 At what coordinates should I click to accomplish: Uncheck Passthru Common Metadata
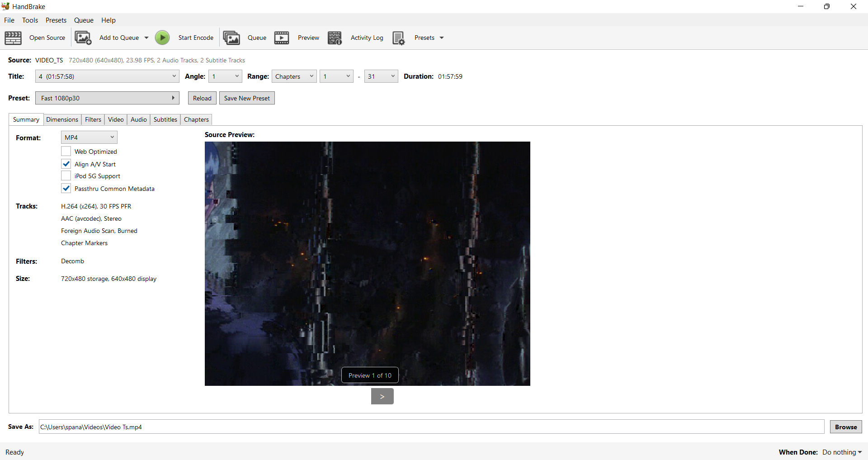coord(66,188)
